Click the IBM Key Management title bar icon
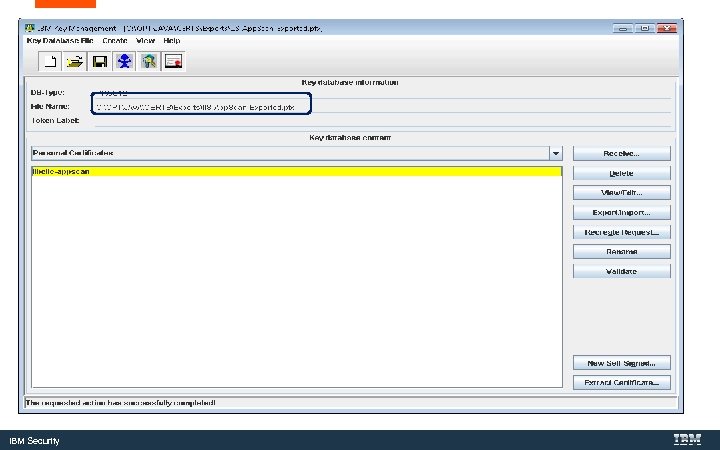Screen dimensions: 720x450 (30, 28)
